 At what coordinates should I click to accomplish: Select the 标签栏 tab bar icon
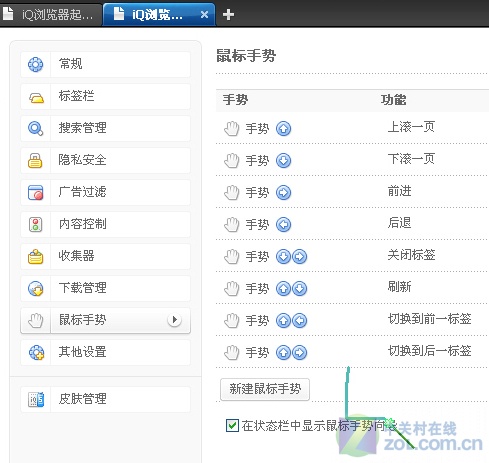(x=36, y=97)
